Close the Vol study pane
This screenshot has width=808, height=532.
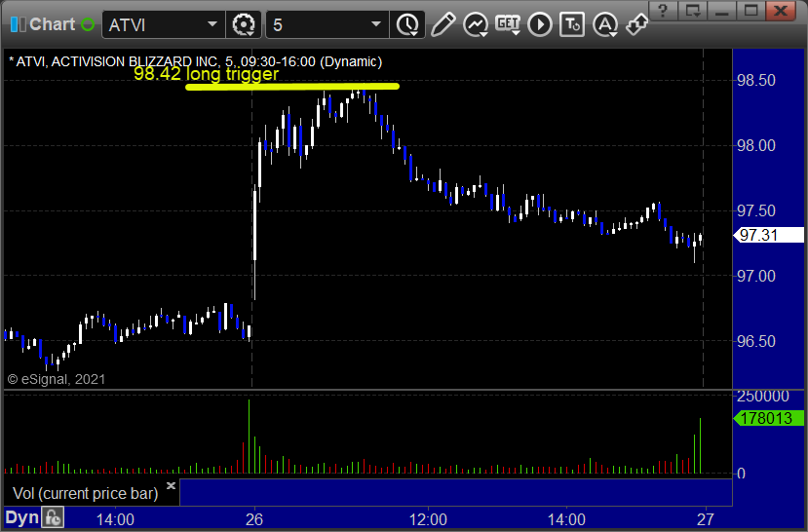pyautogui.click(x=172, y=485)
